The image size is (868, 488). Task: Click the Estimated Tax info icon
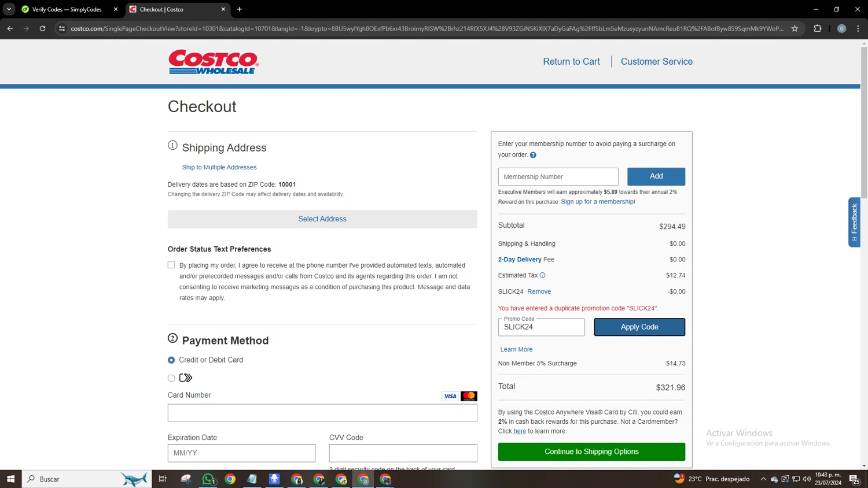coord(542,275)
